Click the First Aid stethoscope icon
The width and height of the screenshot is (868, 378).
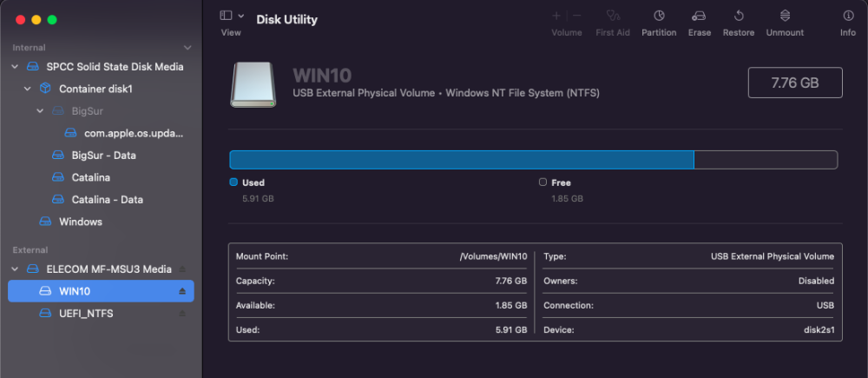coord(612,16)
